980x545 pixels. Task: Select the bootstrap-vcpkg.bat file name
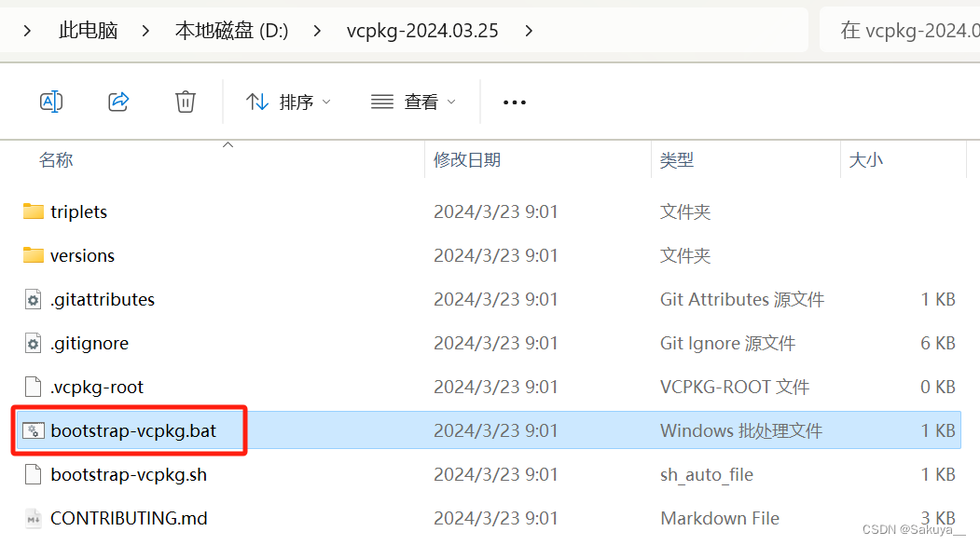(x=133, y=430)
